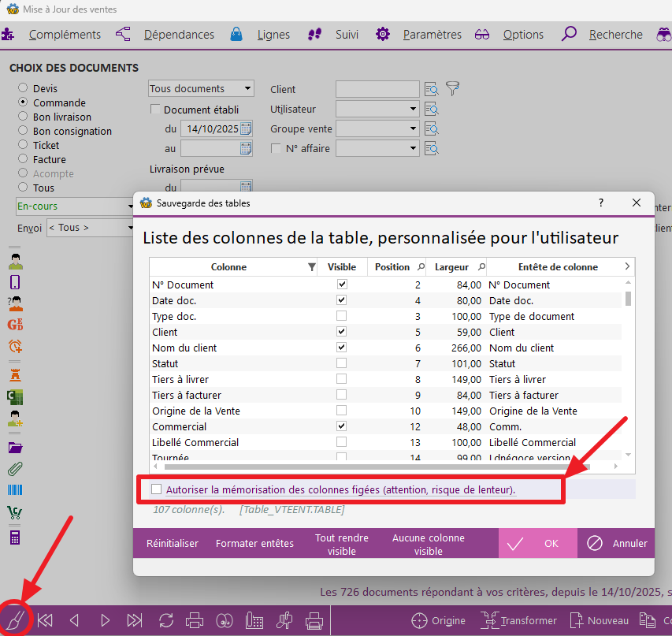
Task: Open the Dépendances menu
Action: pos(179,34)
